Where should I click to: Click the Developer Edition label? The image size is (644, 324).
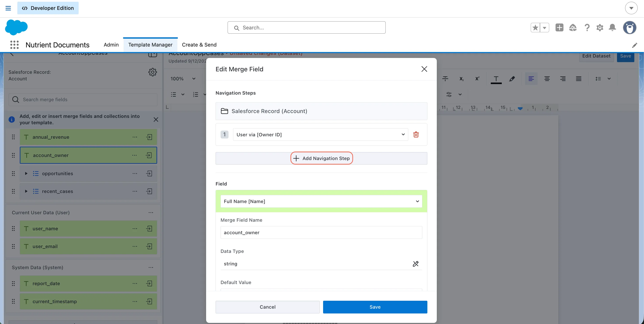(x=48, y=8)
